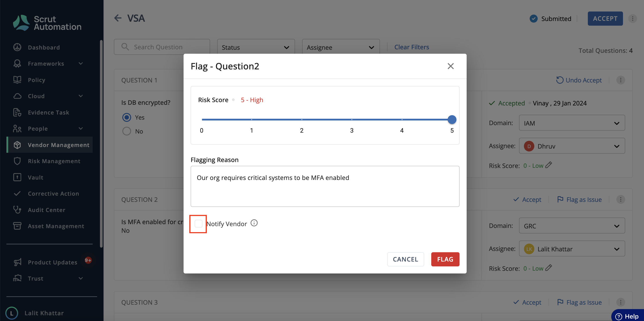Open the Help widget icon
Viewport: 644px width, 321px height.
618,316
